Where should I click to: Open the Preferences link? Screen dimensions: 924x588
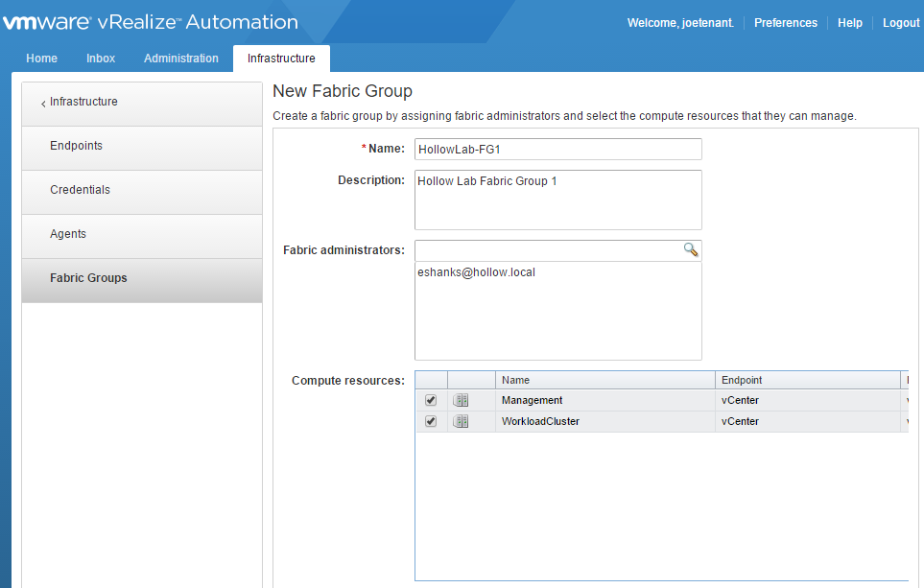click(x=785, y=23)
